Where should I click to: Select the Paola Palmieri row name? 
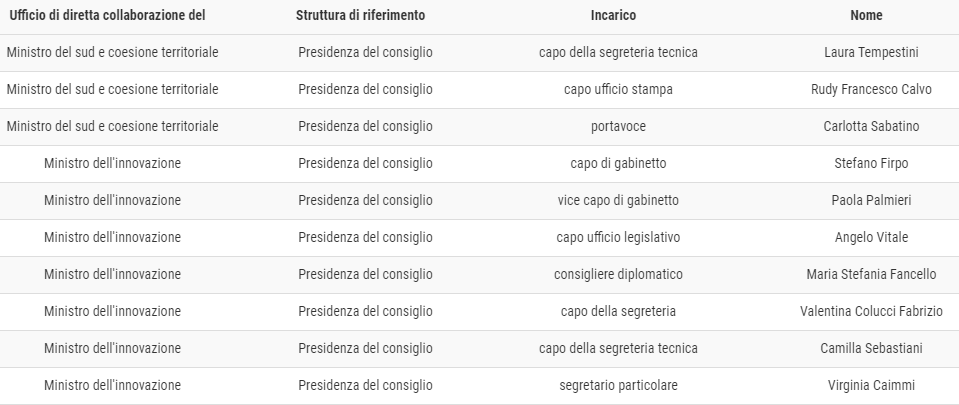coord(871,201)
